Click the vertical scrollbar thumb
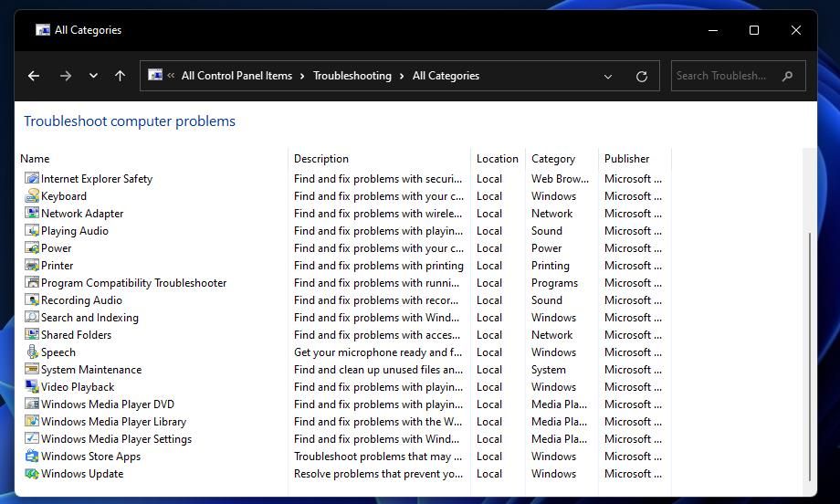840x504 pixels. click(x=810, y=356)
